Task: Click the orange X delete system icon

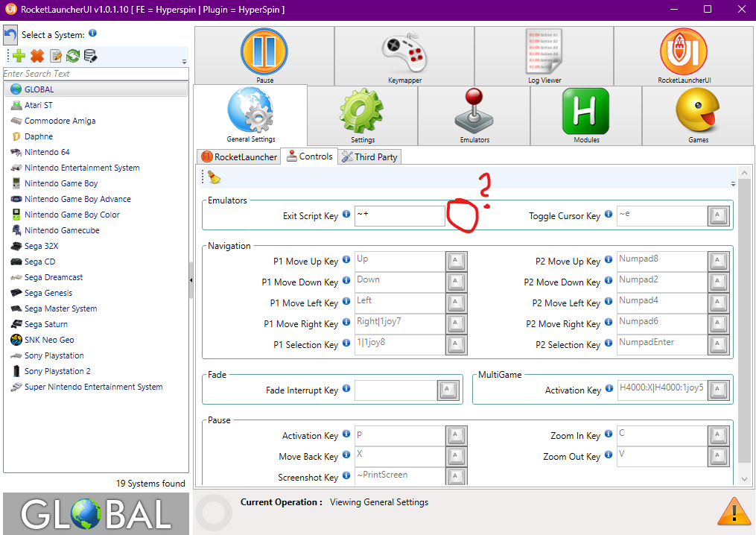Action: coord(37,56)
